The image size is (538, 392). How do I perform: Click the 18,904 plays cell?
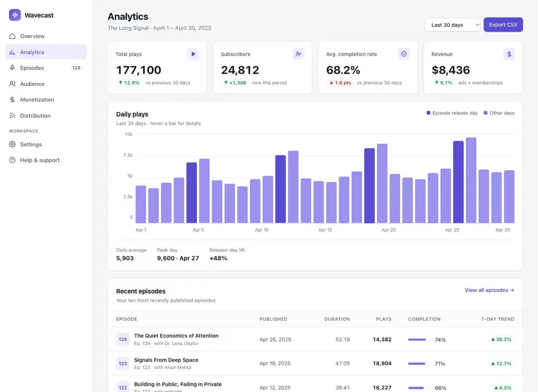click(382, 363)
